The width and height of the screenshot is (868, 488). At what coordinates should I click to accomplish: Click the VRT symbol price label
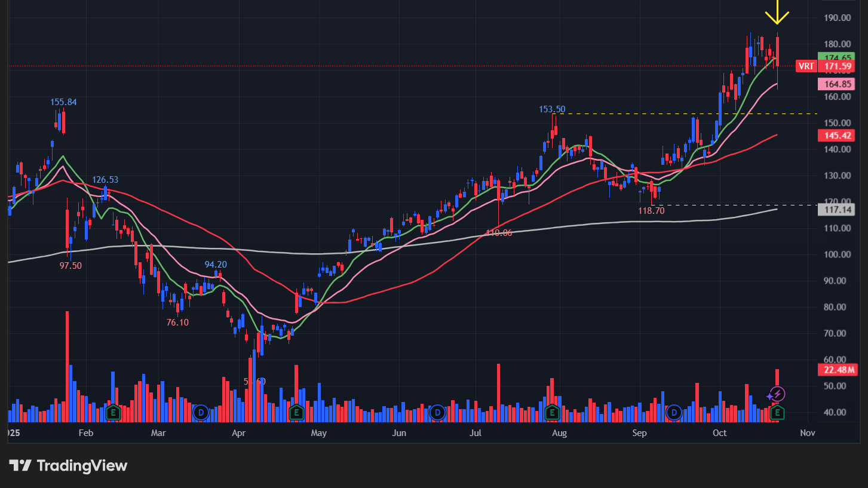(x=806, y=66)
